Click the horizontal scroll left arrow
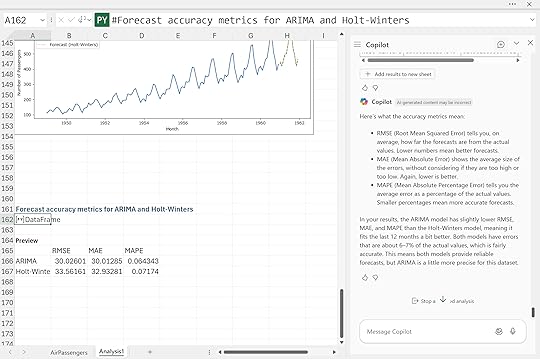The image size is (540, 360). click(220, 352)
